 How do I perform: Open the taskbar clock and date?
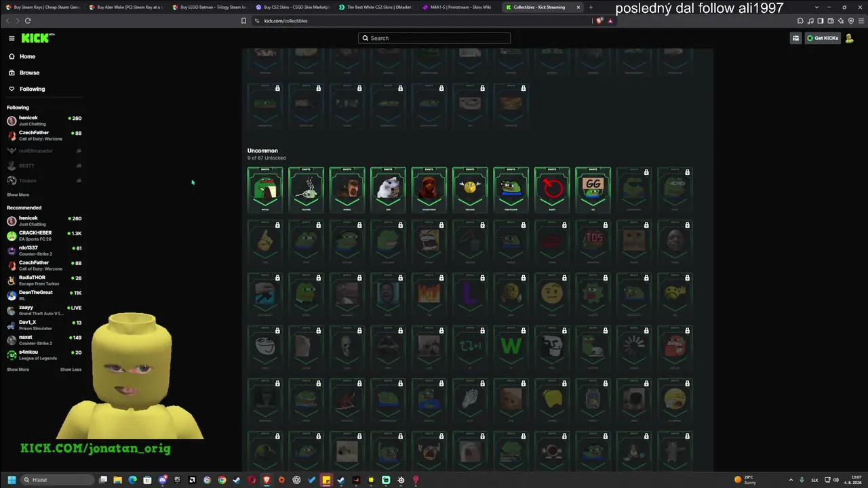852,480
